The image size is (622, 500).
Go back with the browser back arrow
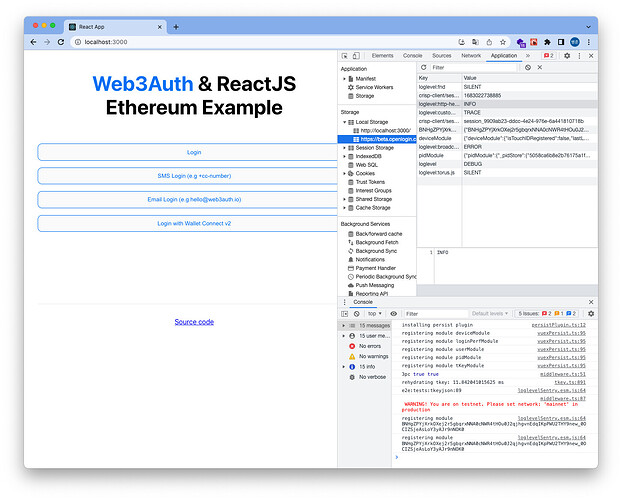pyautogui.click(x=33, y=42)
